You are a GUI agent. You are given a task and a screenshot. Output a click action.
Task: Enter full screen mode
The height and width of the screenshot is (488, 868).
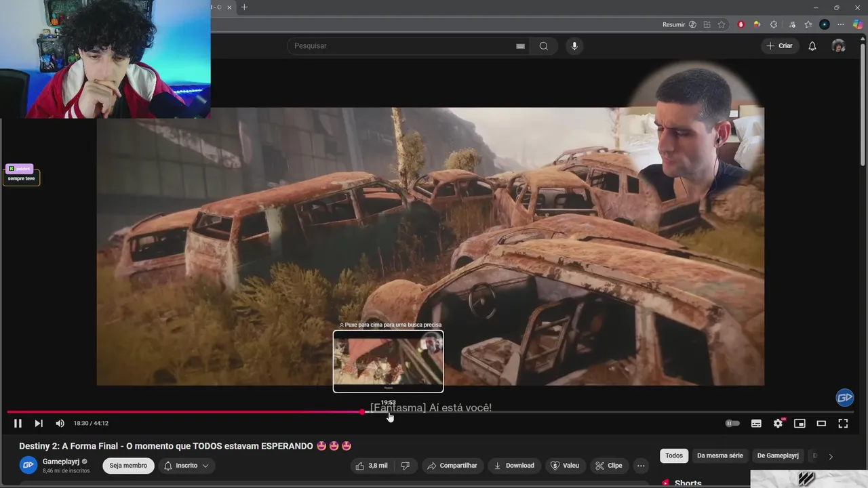click(x=843, y=424)
